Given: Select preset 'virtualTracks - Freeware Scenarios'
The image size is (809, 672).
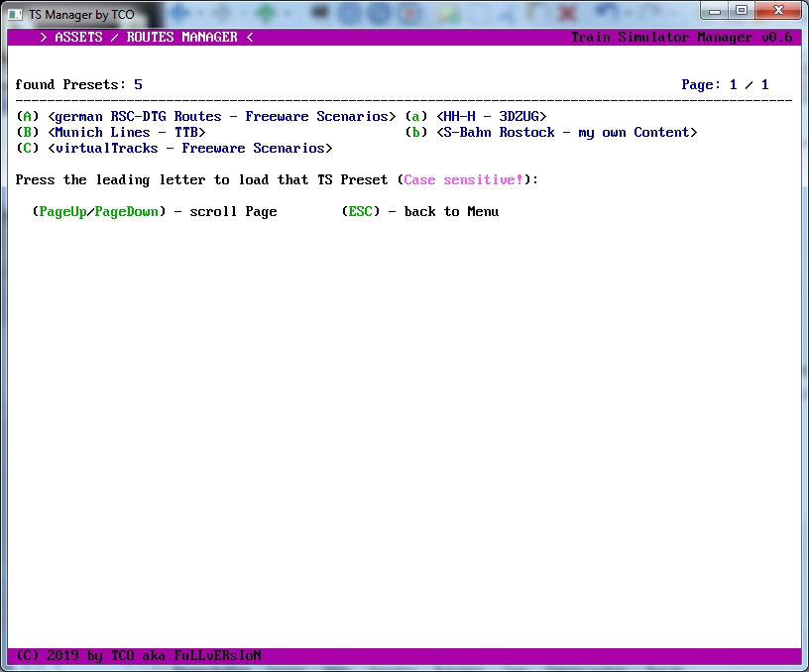Looking at the screenshot, I should pos(190,149).
